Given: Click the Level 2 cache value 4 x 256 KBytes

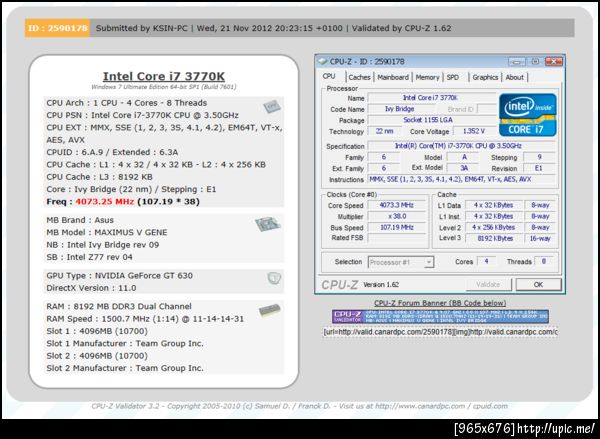Looking at the screenshot, I should (493, 227).
